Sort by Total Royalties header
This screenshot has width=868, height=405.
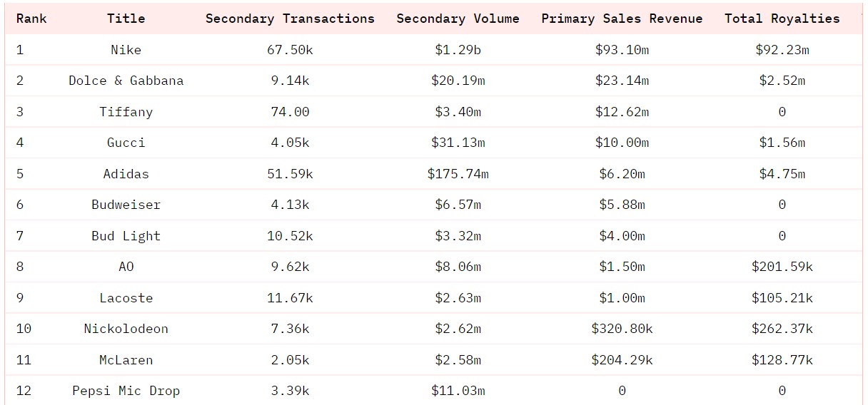(782, 19)
